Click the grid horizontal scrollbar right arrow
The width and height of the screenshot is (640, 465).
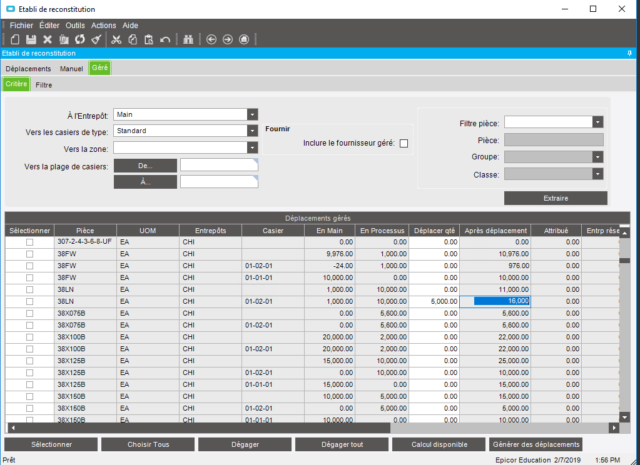click(x=614, y=428)
